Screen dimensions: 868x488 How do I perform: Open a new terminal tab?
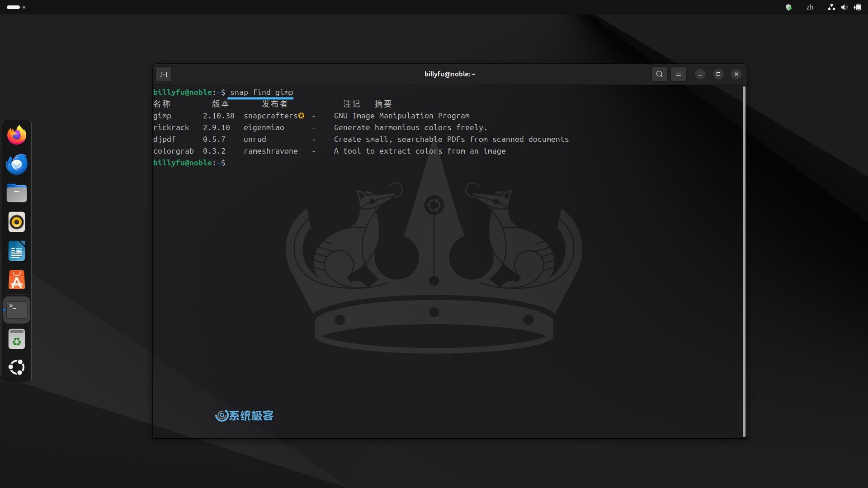164,74
